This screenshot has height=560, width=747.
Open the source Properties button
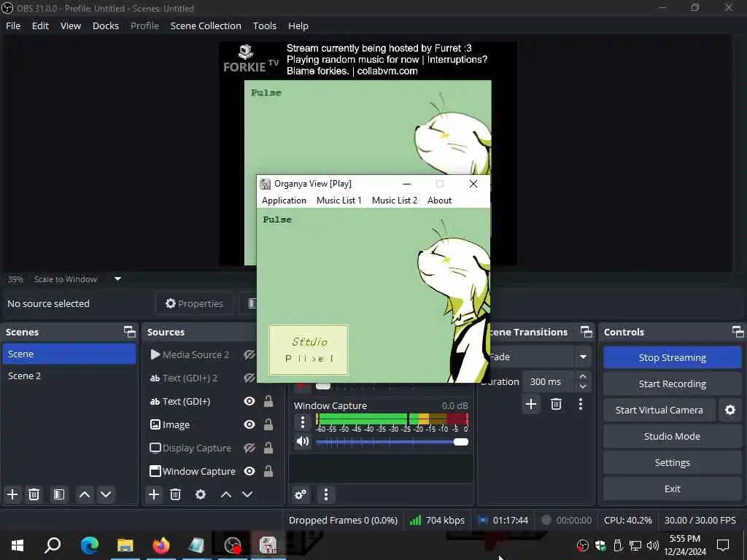pos(194,303)
